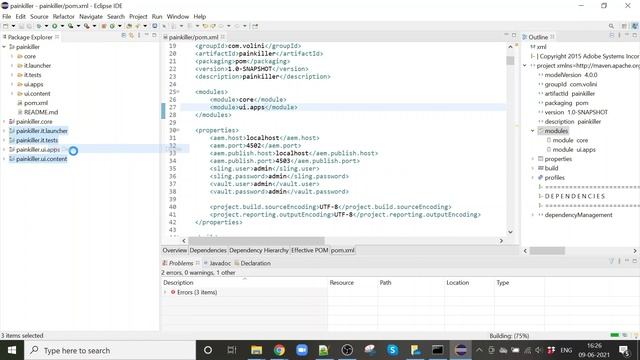Open the notification center icon
The image size is (640, 360).
coord(624,350)
